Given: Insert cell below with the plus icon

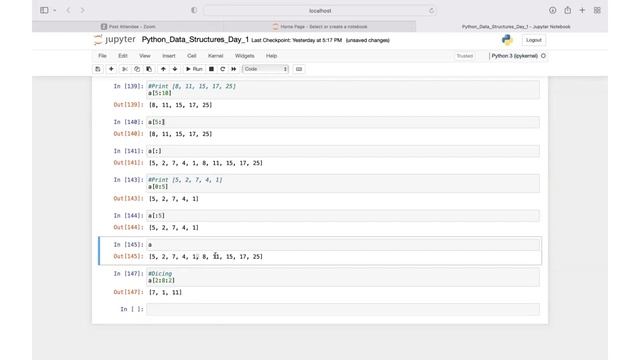Looking at the screenshot, I should [x=111, y=69].
